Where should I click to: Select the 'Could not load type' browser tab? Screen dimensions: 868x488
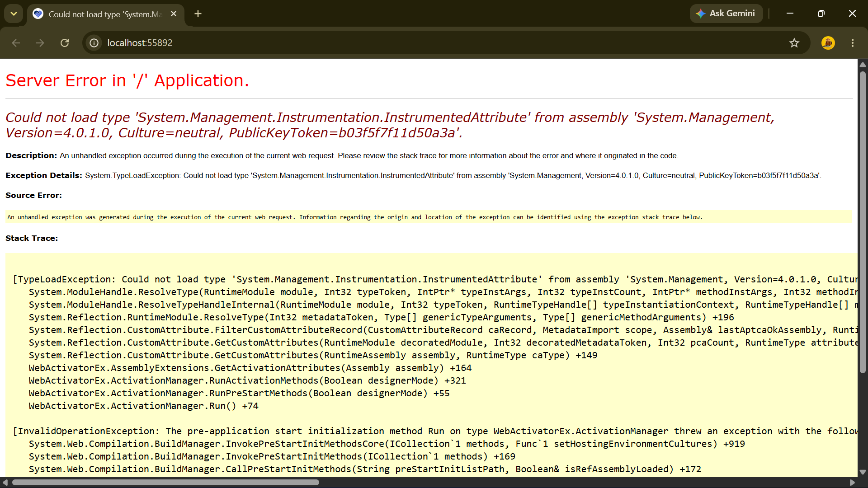[x=105, y=14]
